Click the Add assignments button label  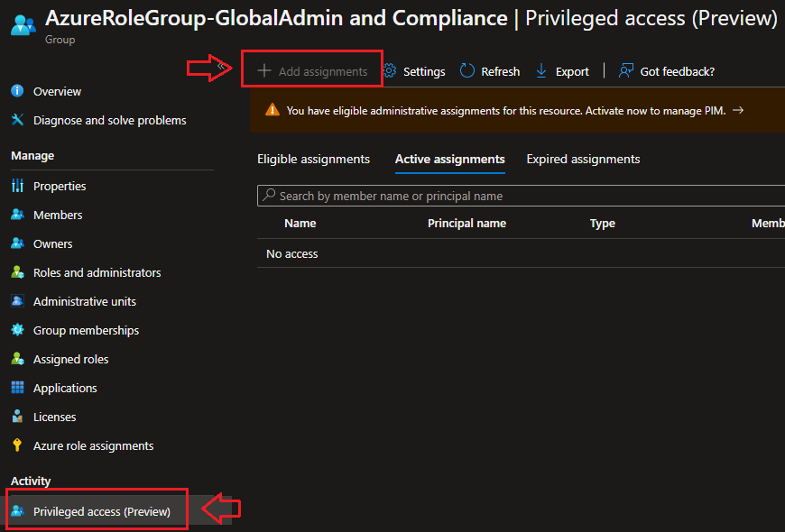323,71
